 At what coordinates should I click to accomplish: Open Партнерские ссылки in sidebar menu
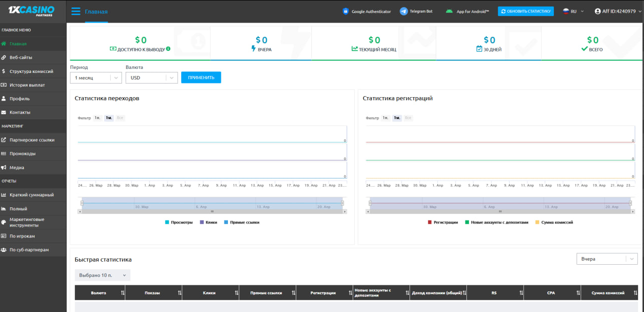[x=32, y=140]
